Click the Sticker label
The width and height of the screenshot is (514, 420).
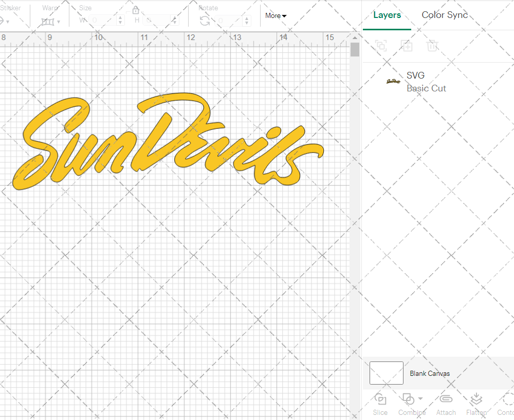click(x=11, y=8)
